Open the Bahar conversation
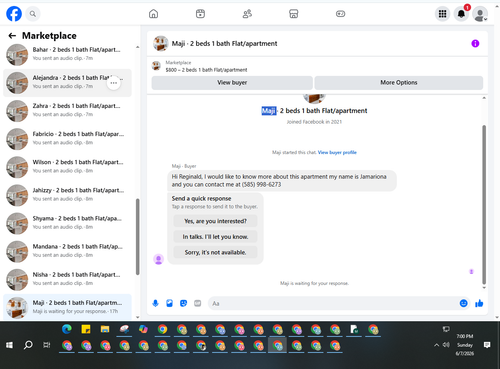The image size is (500, 369). [x=67, y=55]
